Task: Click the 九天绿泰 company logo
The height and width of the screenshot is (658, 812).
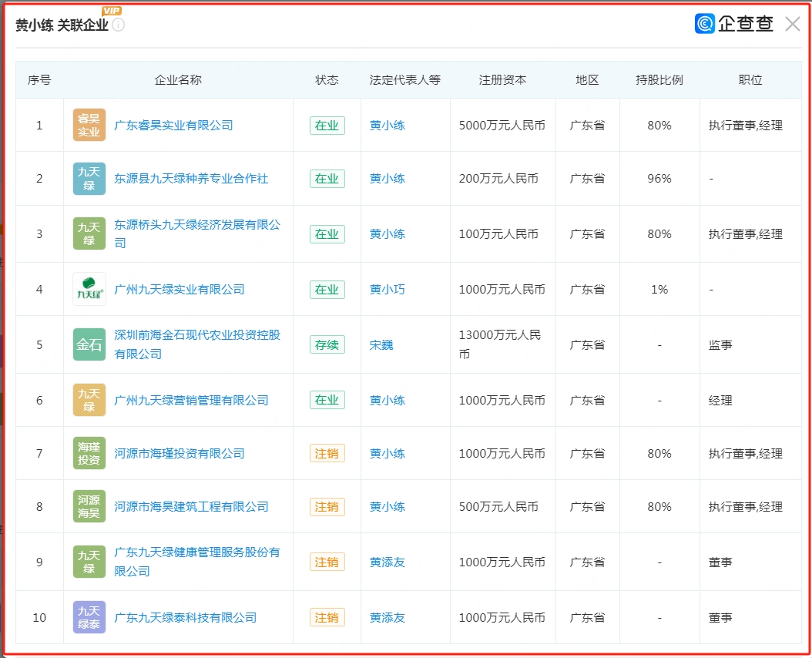Action: (89, 618)
